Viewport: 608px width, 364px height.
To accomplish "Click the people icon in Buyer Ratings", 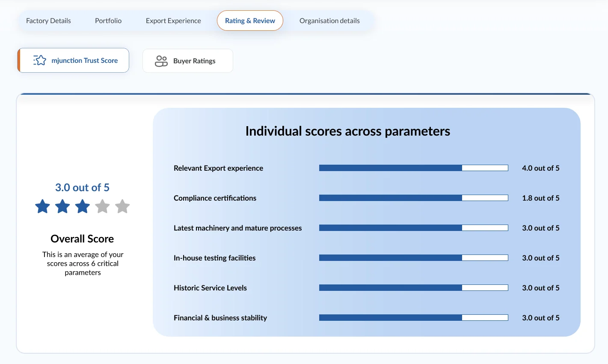I will click(x=161, y=61).
